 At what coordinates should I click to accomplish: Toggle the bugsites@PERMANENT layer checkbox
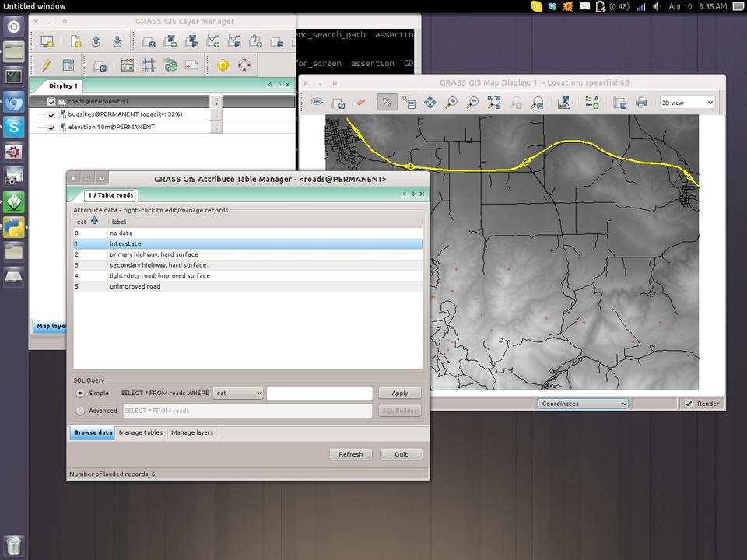coord(51,114)
